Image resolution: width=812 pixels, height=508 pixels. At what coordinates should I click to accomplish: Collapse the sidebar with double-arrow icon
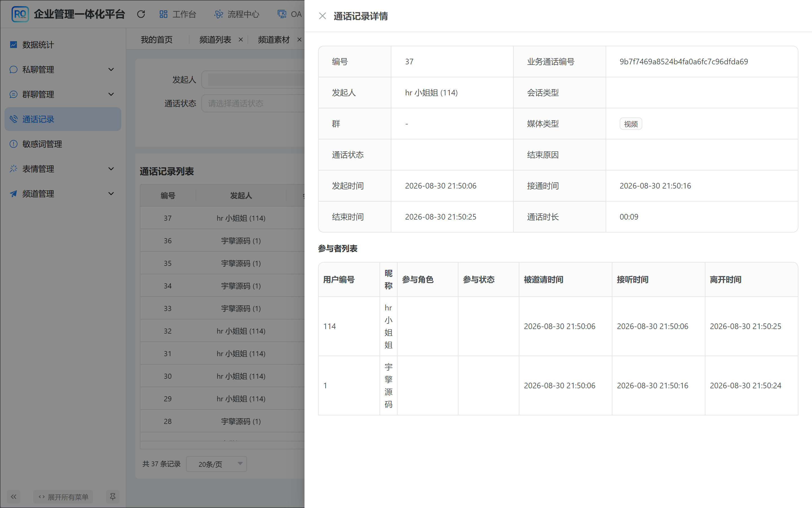pyautogui.click(x=14, y=497)
